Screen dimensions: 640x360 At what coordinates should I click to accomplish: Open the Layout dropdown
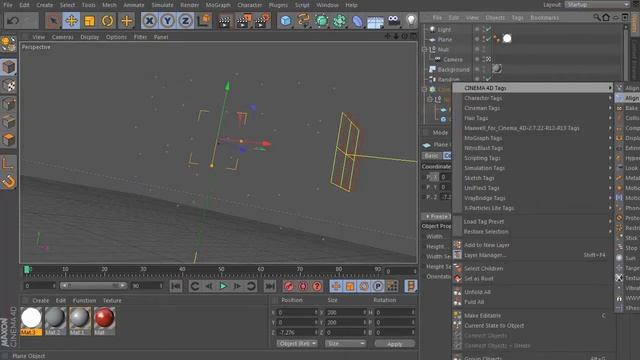pos(597,4)
